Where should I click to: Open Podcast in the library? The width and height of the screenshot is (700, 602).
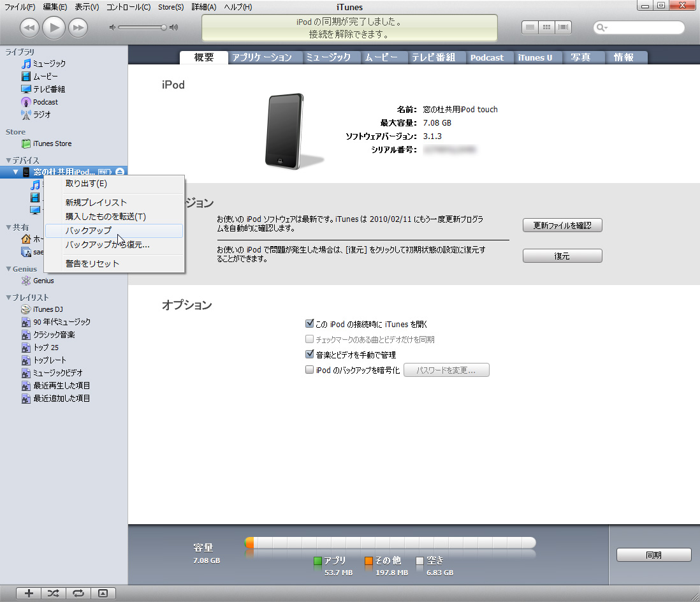(40, 102)
